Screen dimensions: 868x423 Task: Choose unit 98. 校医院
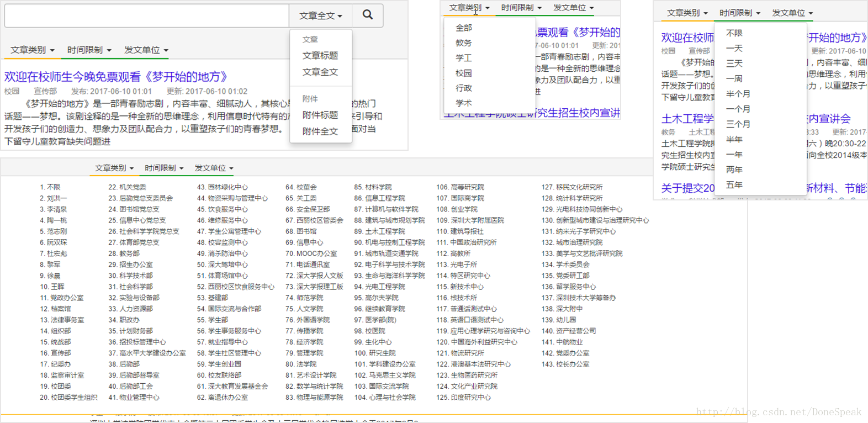point(371,331)
